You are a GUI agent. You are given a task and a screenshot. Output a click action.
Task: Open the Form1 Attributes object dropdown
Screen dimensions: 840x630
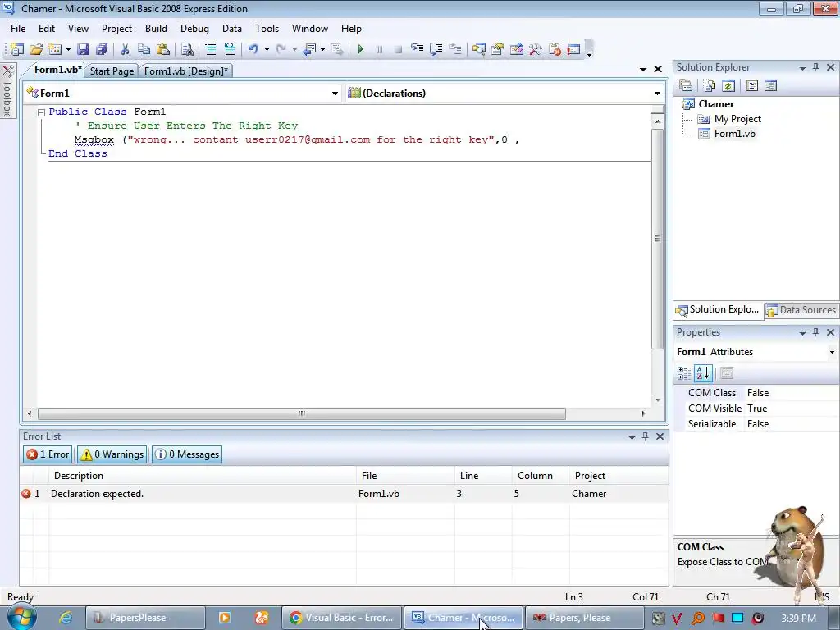coord(832,352)
